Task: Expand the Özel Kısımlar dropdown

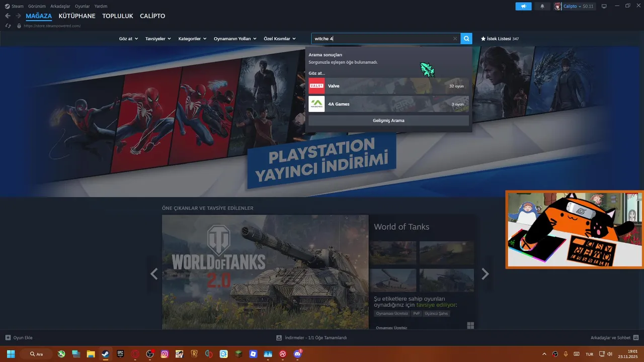Action: (280, 39)
